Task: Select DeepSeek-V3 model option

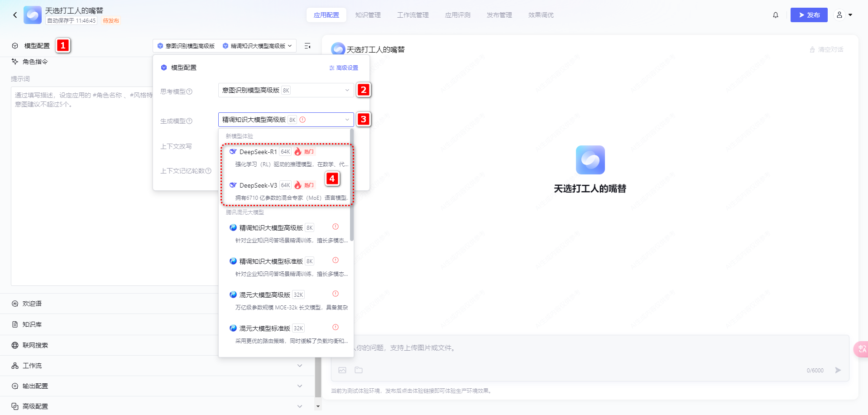Action: point(287,191)
